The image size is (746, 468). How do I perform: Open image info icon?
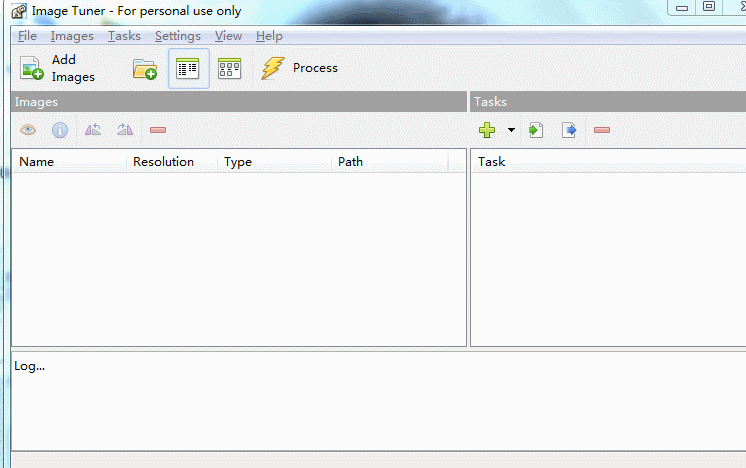tap(60, 130)
